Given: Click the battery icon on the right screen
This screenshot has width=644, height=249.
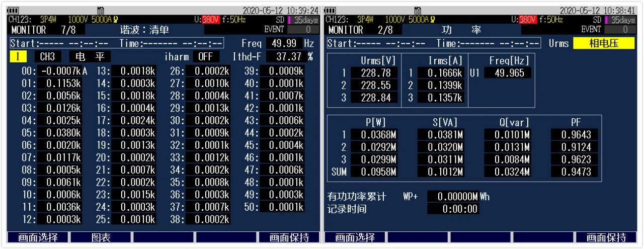Looking at the screenshot, I should (x=332, y=11).
